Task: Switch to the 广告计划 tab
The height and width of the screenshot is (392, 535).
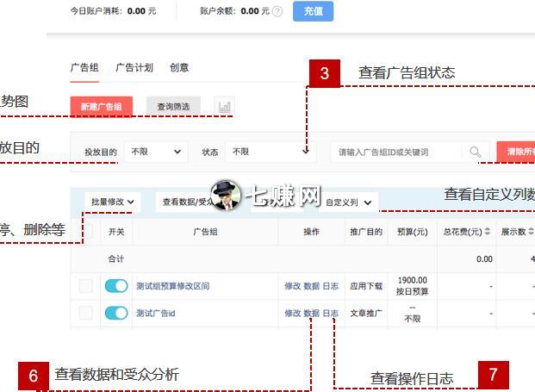Action: [x=134, y=67]
